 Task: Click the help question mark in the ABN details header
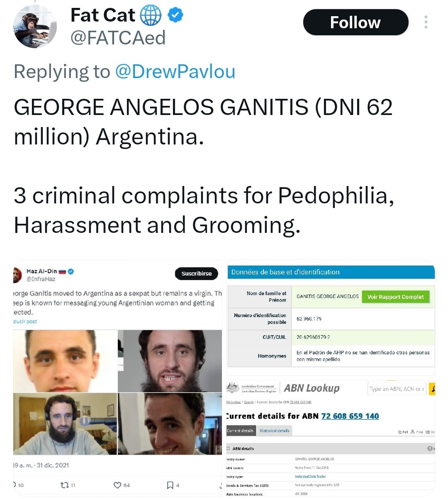click(430, 448)
